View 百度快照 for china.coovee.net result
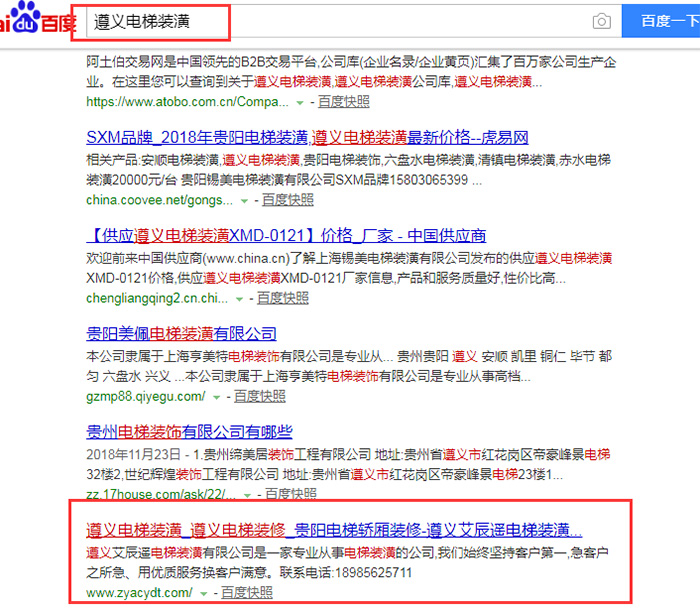This screenshot has height=608, width=700. [288, 200]
